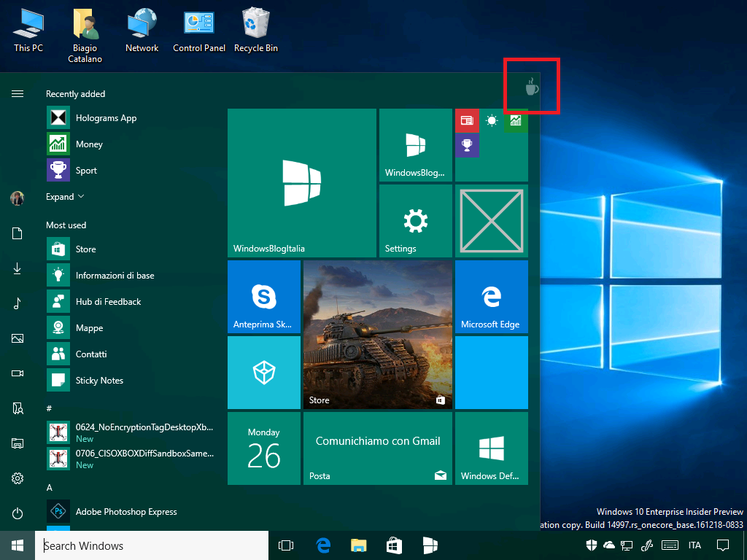The image size is (747, 560).
Task: Open the Windows Defender tile
Action: coord(491,448)
